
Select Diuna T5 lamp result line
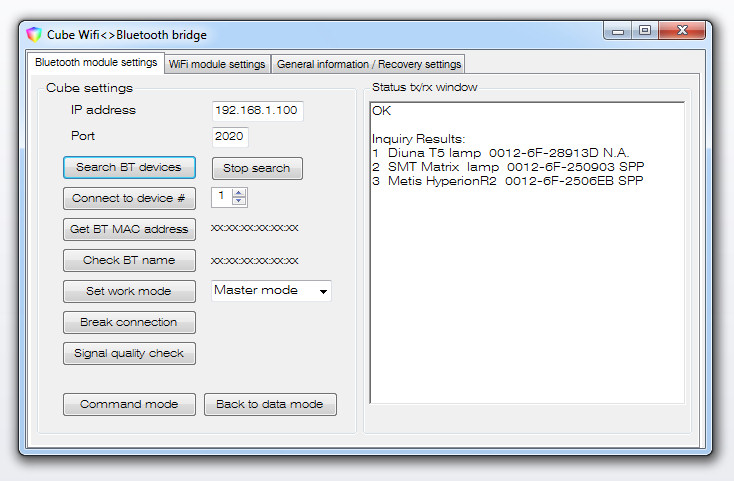500,153
